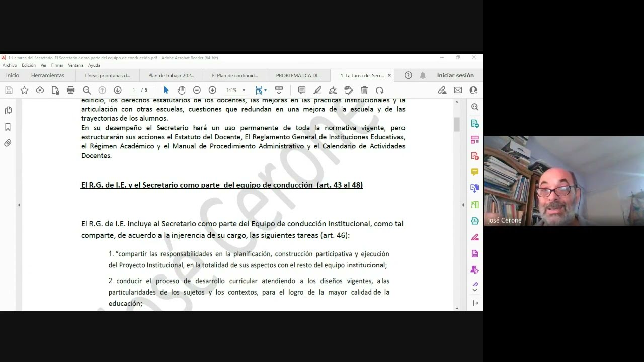Click the Fill & Sign pen icon
The width and height of the screenshot is (644, 362).
tap(333, 90)
